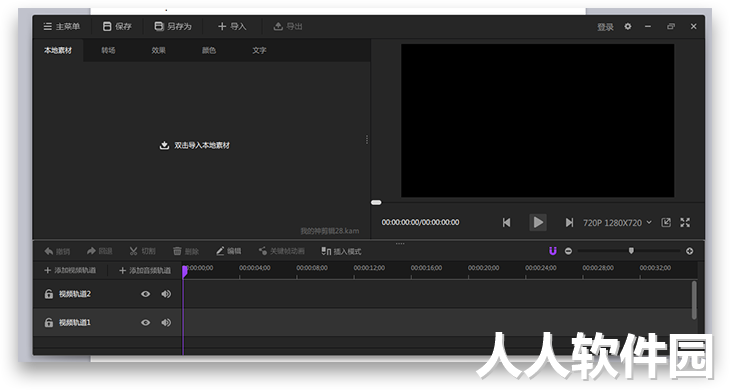Switch to the 效果 effects tab
This screenshot has height=390, width=730.
(x=158, y=50)
